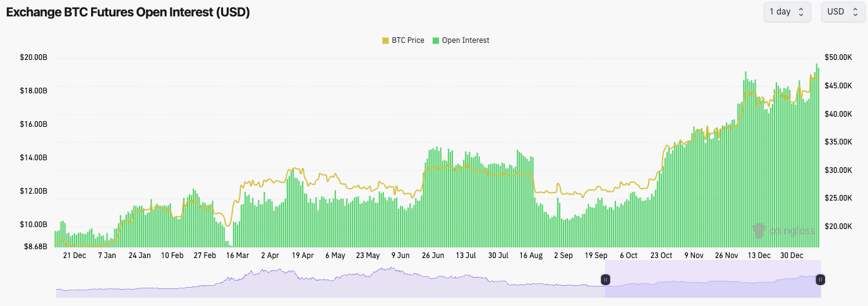Click the $50.00K right axis label
The image size is (868, 306).
pos(838,57)
